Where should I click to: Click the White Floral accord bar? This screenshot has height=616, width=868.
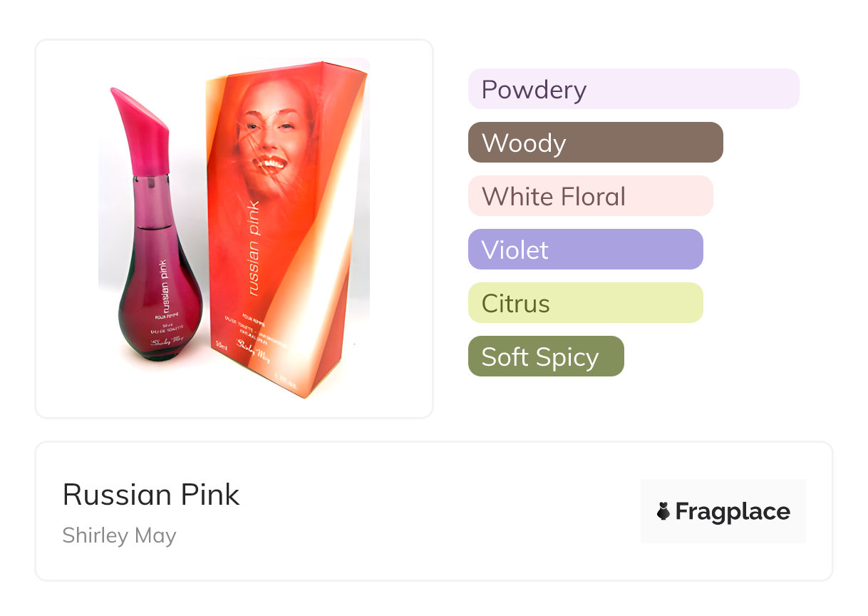point(590,196)
